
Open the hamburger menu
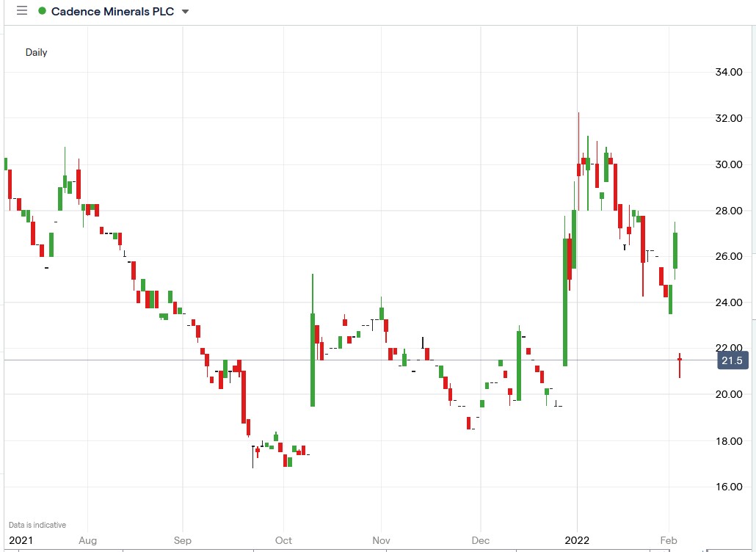pyautogui.click(x=21, y=11)
